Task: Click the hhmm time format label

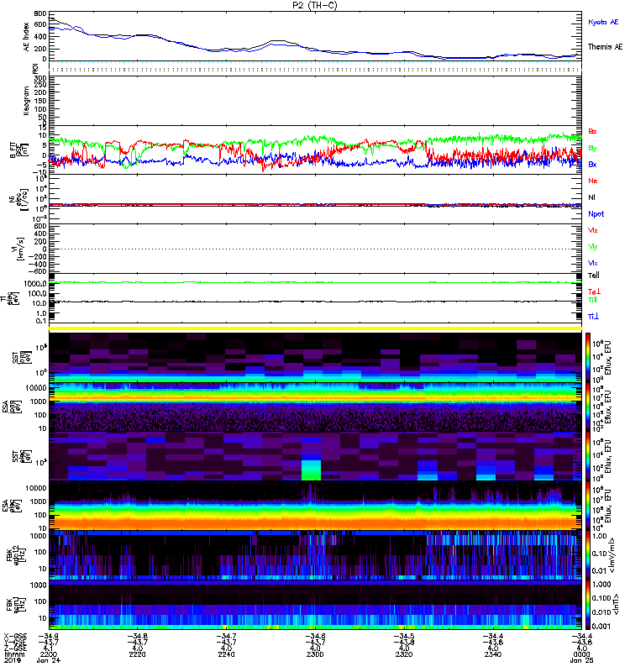Action: click(x=14, y=654)
